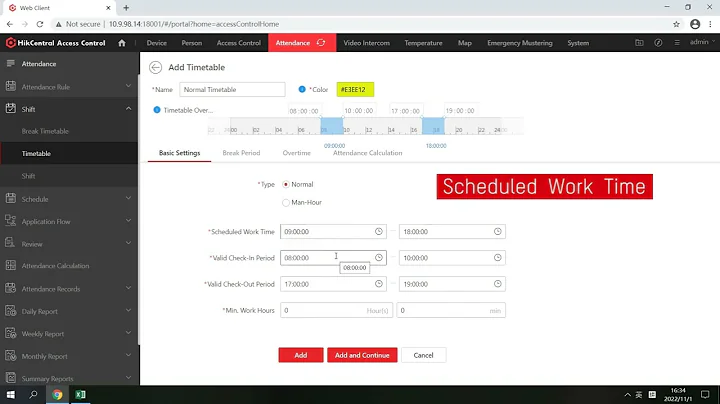The image size is (720, 404).
Task: Click the help compass icon in header
Action: (x=658, y=43)
